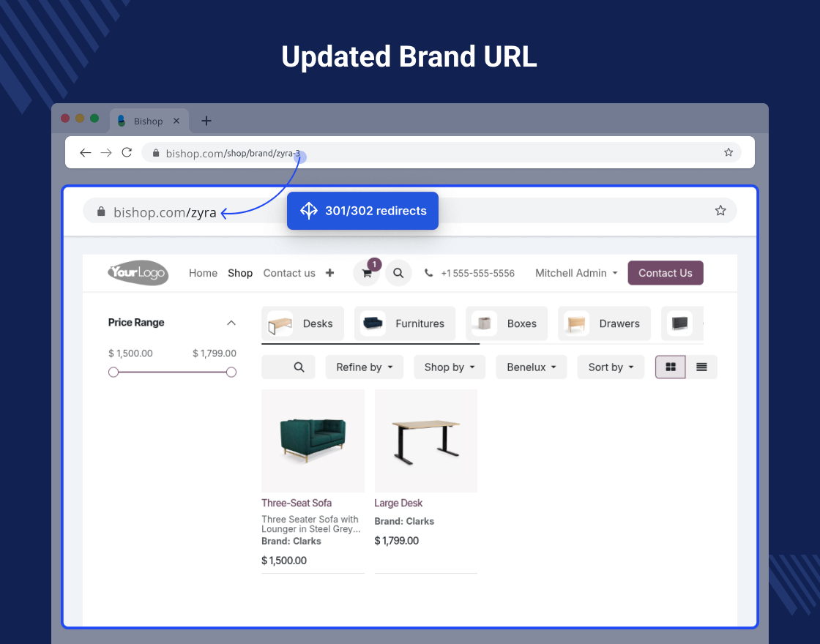The height and width of the screenshot is (644, 820).
Task: Click Brand: Clarks under Large Desk
Action: coord(404,521)
